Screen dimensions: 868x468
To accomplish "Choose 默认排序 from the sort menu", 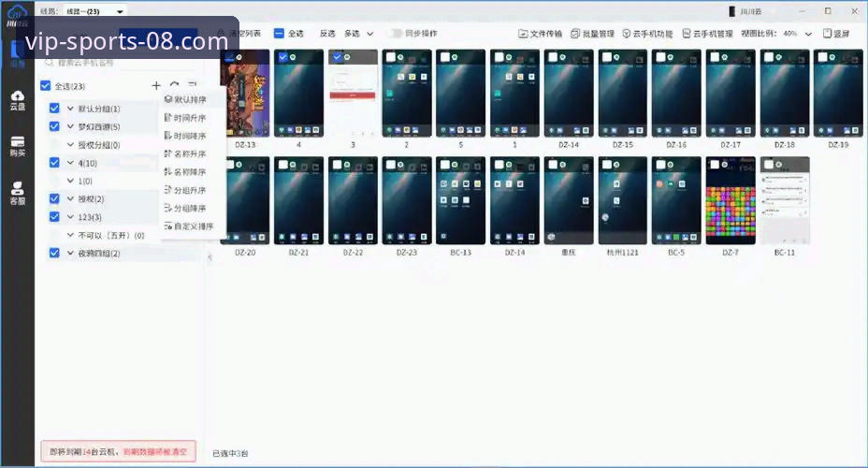I will click(192, 99).
